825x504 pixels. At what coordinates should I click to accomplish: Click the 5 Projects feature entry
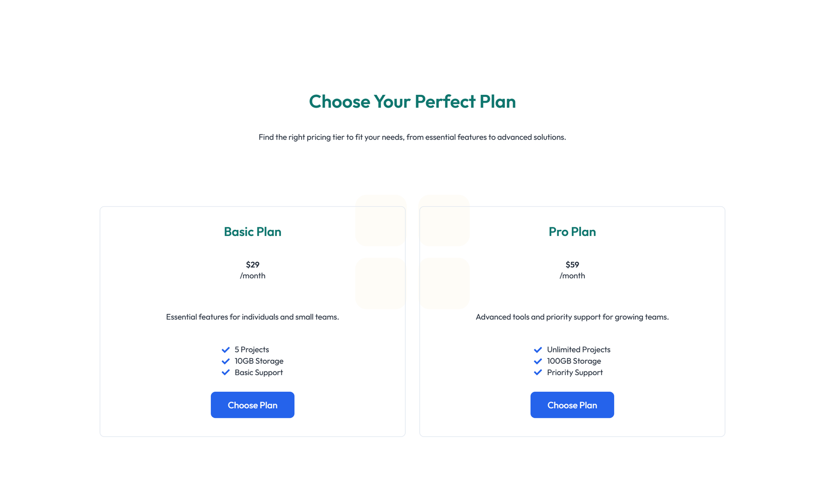point(251,349)
